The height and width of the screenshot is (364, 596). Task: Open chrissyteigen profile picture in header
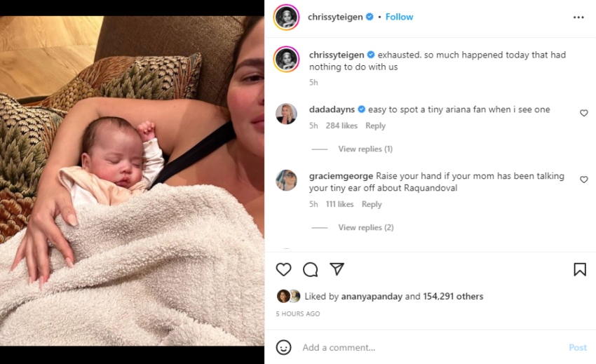point(286,18)
